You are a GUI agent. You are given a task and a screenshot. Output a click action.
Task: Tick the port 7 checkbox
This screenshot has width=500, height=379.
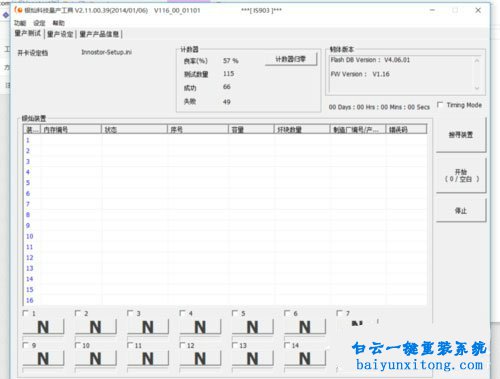point(339,313)
